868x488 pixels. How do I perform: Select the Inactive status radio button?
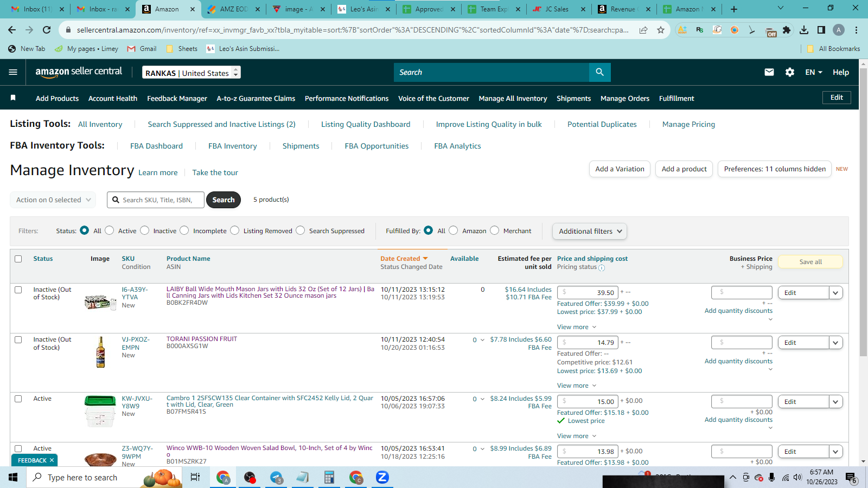[x=145, y=230]
